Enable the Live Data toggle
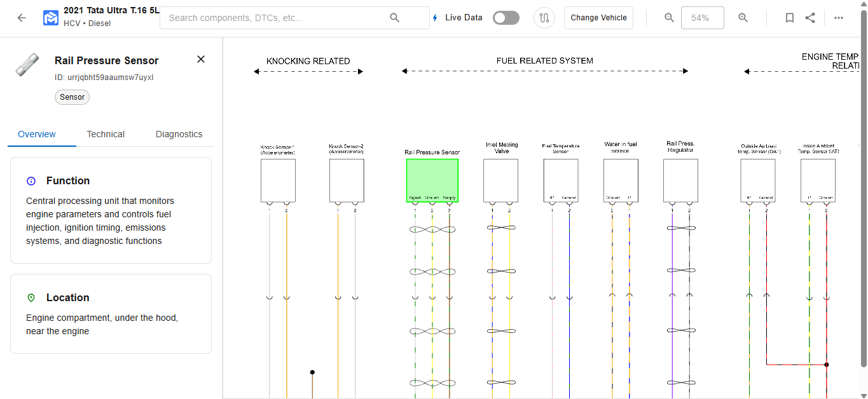This screenshot has height=399, width=868. point(506,18)
